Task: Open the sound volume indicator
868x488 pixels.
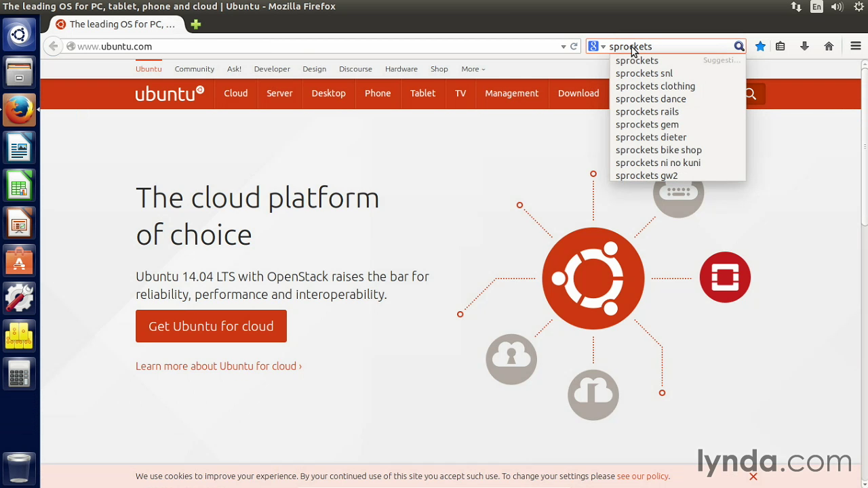Action: click(837, 7)
